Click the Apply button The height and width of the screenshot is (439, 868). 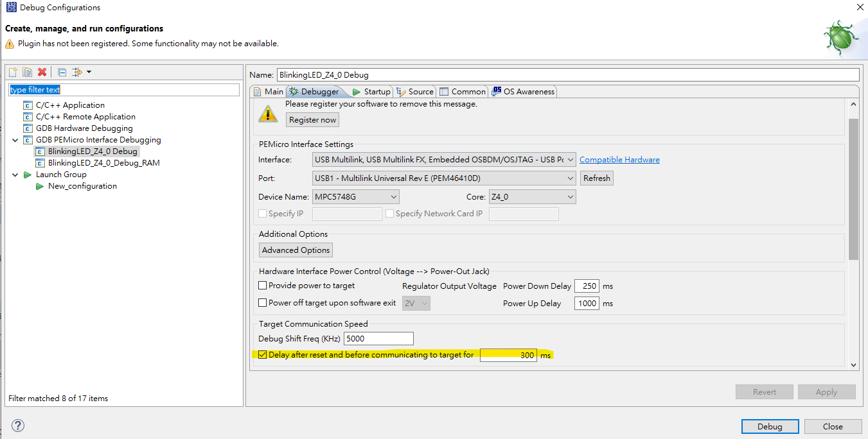click(826, 392)
